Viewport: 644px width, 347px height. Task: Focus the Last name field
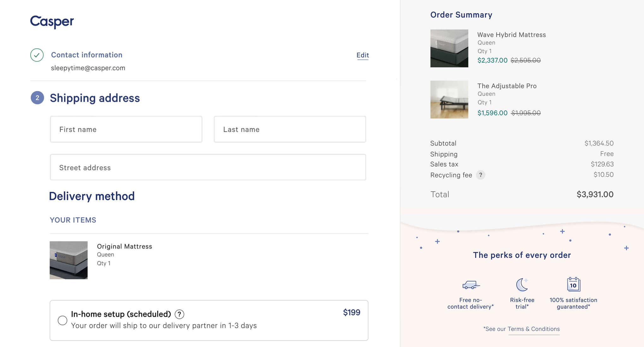[290, 129]
